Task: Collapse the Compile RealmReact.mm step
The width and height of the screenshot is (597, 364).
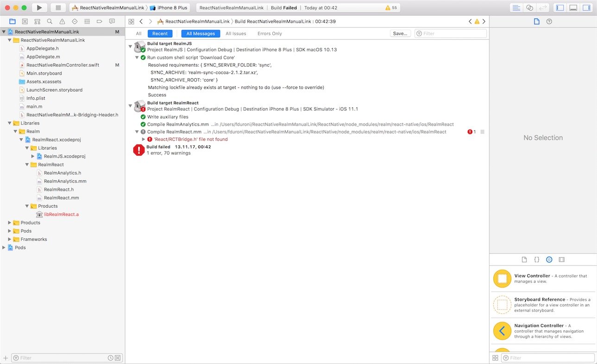Action: 137,132
